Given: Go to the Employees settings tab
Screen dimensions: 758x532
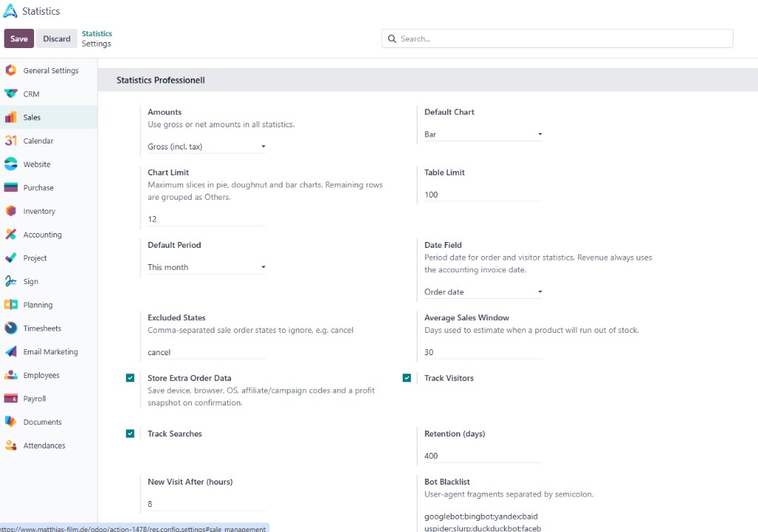Looking at the screenshot, I should pyautogui.click(x=41, y=375).
